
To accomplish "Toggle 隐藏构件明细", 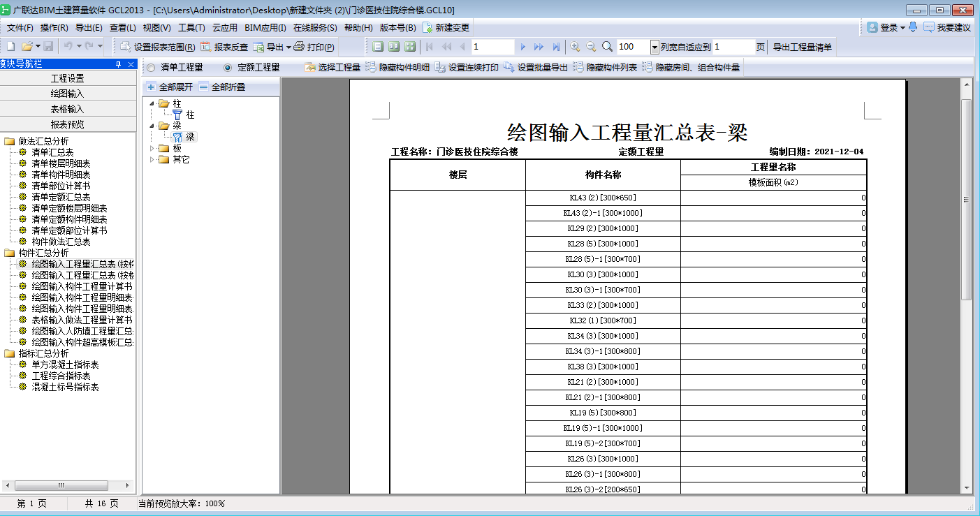I will point(397,68).
